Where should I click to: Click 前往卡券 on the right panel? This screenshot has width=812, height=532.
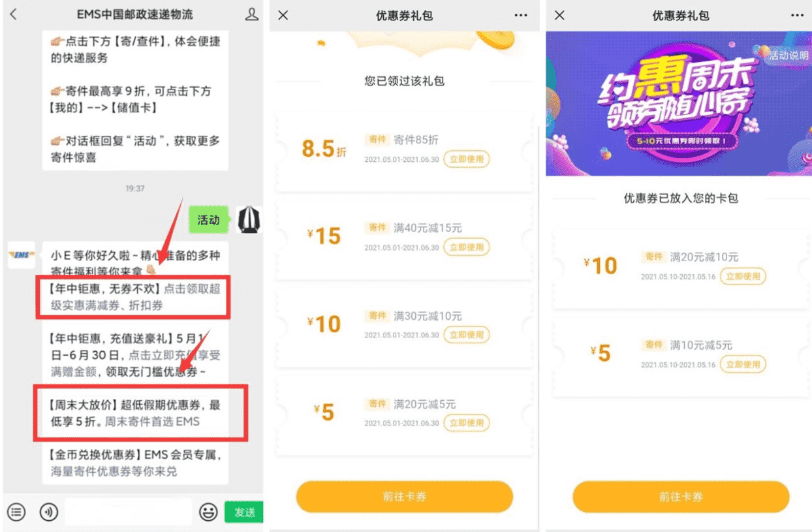coord(681,497)
